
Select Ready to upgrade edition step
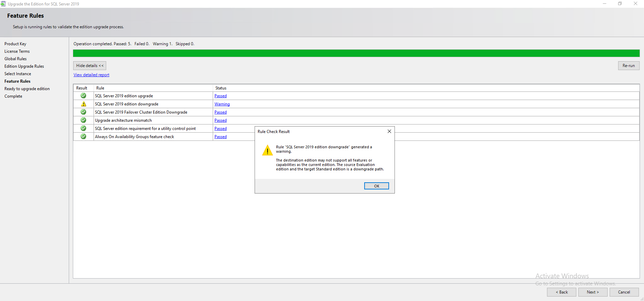coord(27,89)
